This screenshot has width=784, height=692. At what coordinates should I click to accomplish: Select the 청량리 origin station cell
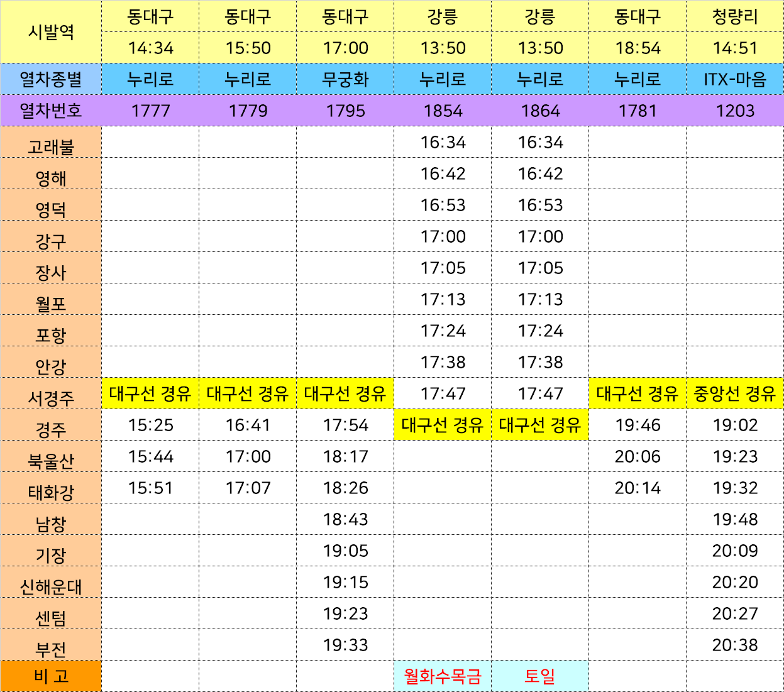click(735, 16)
